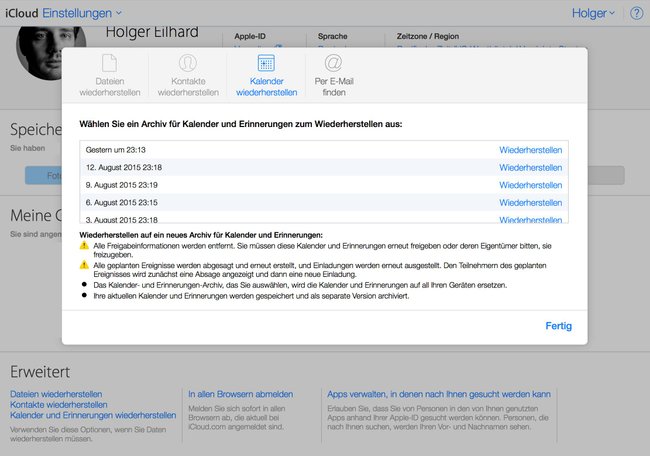650x456 pixels.
Task: Restore the 9. August 2015 23:19 archive
Action: point(531,185)
